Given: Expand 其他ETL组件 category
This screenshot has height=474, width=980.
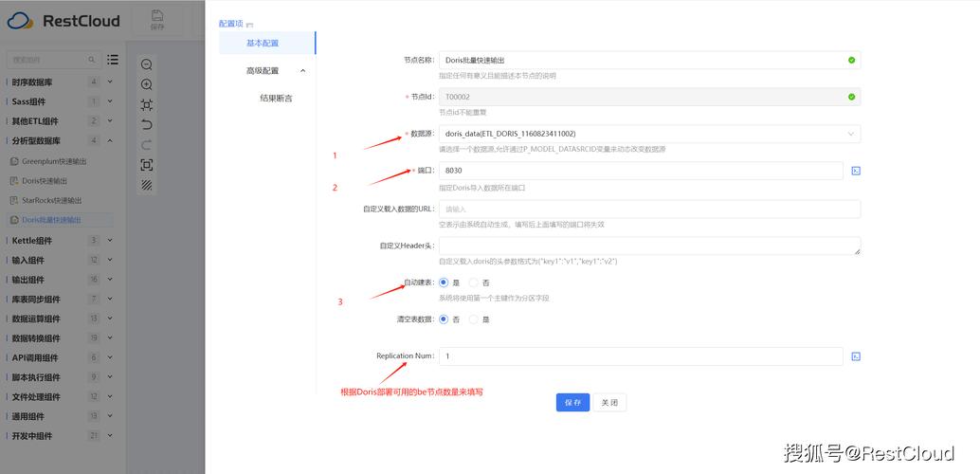Looking at the screenshot, I should [110, 120].
